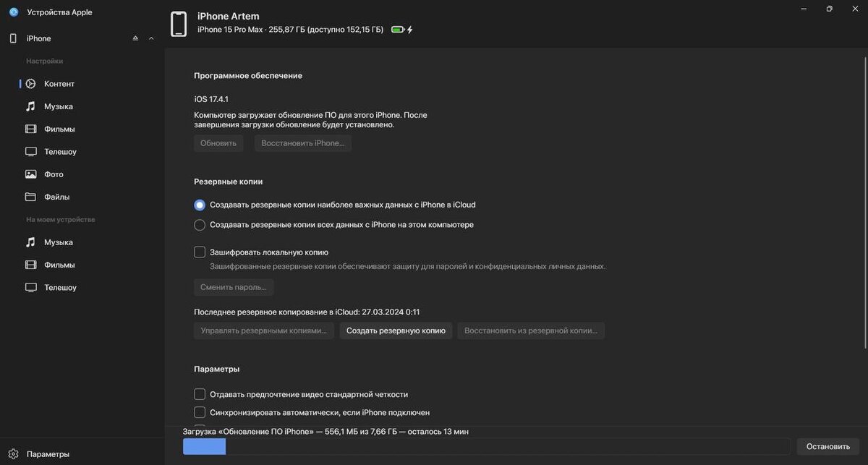Open Фильмы label under На моем устройстве
Viewport: 868px width, 465px height.
coord(59,265)
